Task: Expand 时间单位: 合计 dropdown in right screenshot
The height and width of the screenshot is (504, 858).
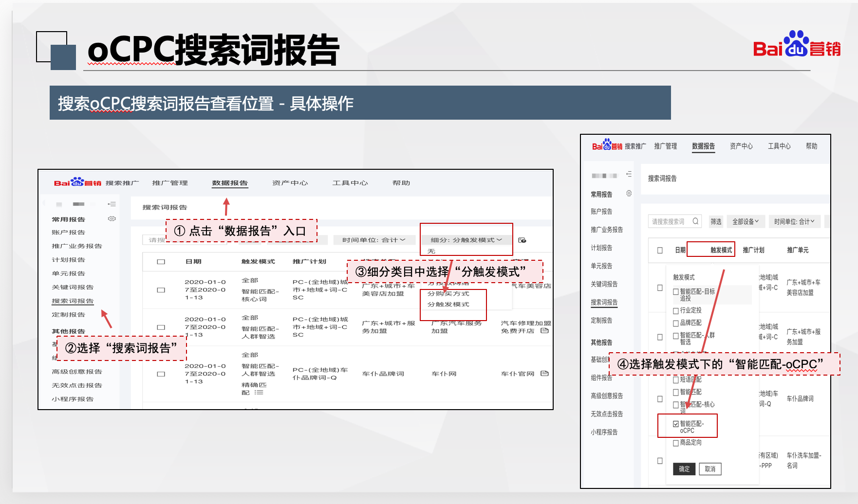Action: (x=794, y=221)
